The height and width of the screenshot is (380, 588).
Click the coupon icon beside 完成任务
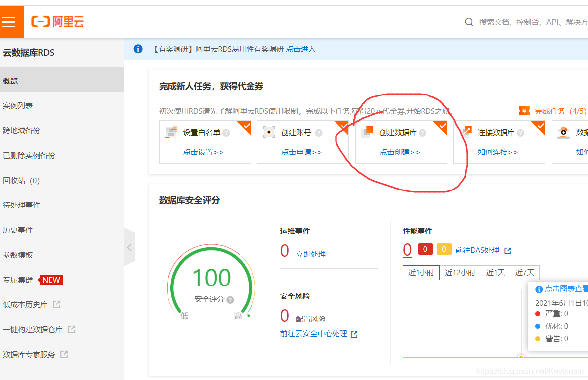coord(524,110)
